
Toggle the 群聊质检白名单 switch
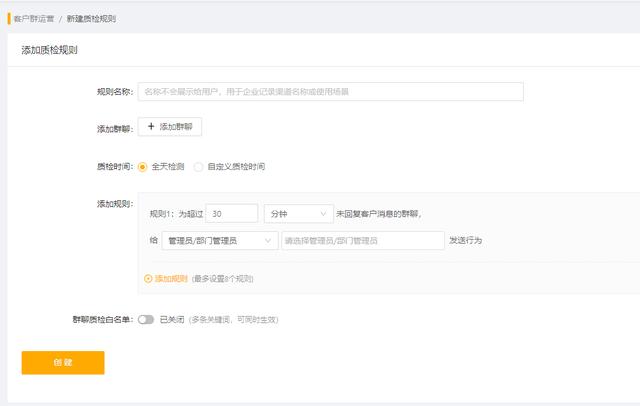click(x=146, y=319)
